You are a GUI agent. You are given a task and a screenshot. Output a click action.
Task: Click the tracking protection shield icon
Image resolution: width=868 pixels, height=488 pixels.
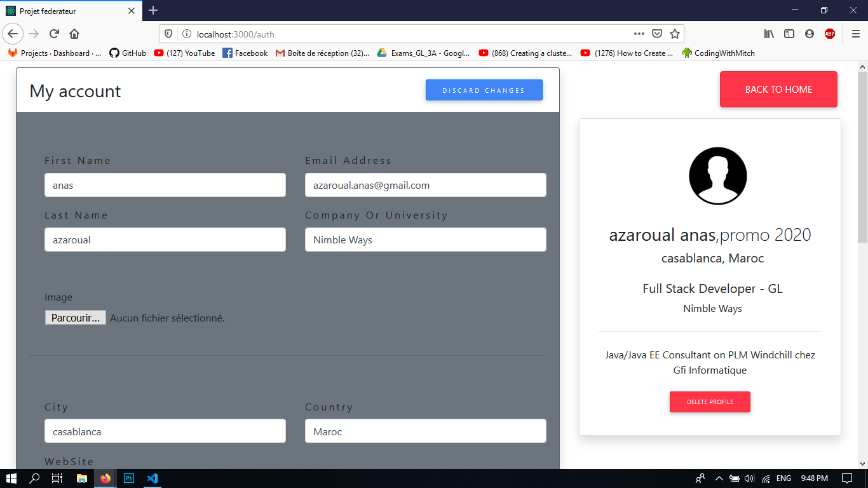[168, 34]
